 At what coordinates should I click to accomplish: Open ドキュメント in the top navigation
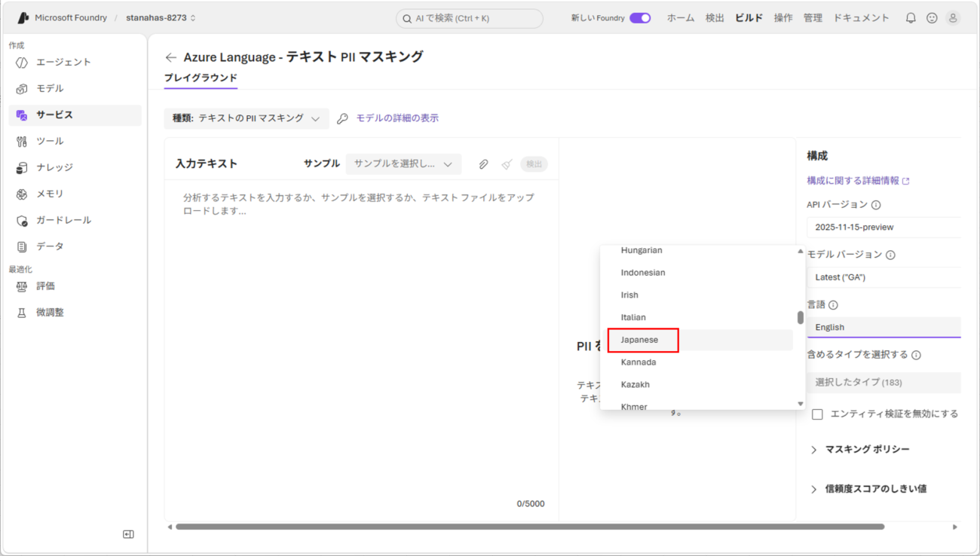point(861,18)
